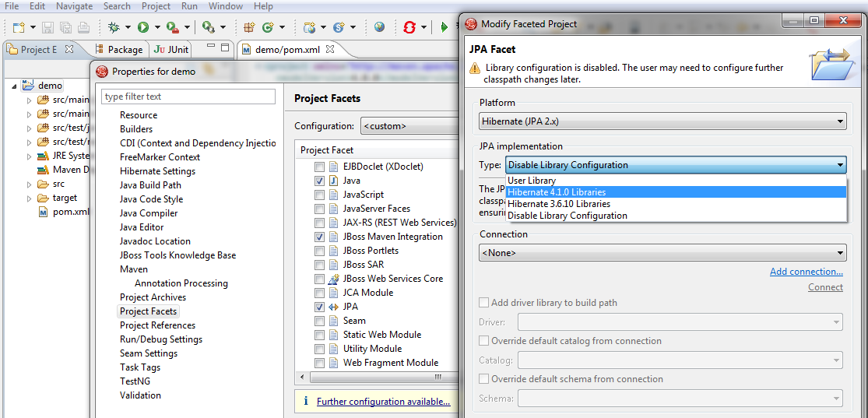Image resolution: width=868 pixels, height=418 pixels.
Task: Open the Debug icon dropdown arrow
Action: (x=128, y=27)
